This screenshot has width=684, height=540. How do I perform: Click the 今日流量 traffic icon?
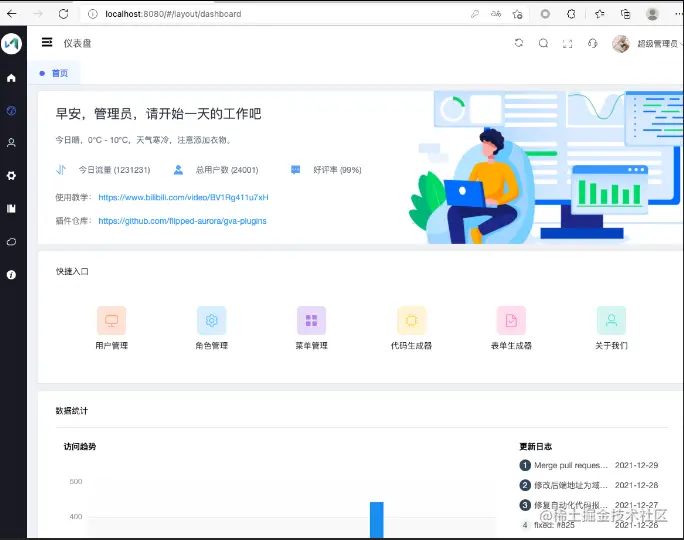pyautogui.click(x=61, y=170)
